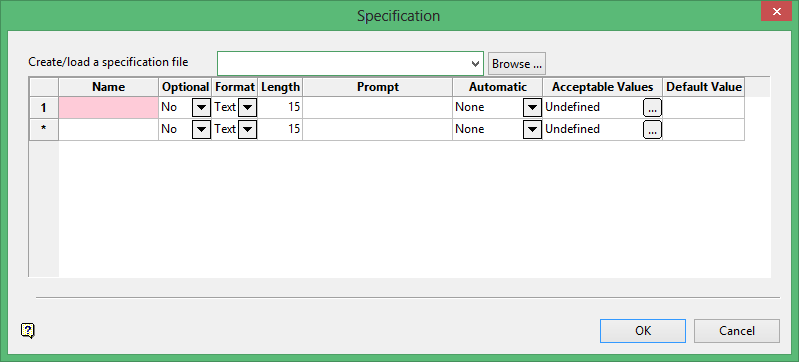799x362 pixels.
Task: Click the Browse button
Action: [517, 64]
